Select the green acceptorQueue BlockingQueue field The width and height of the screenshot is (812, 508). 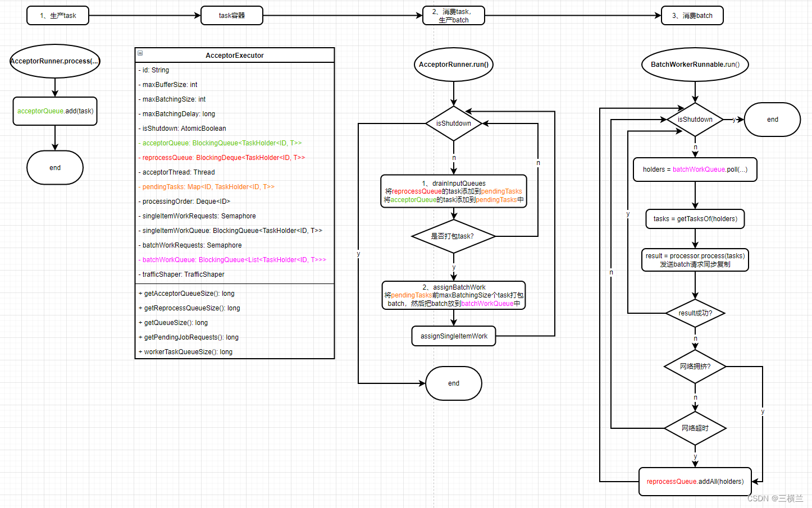[235, 143]
